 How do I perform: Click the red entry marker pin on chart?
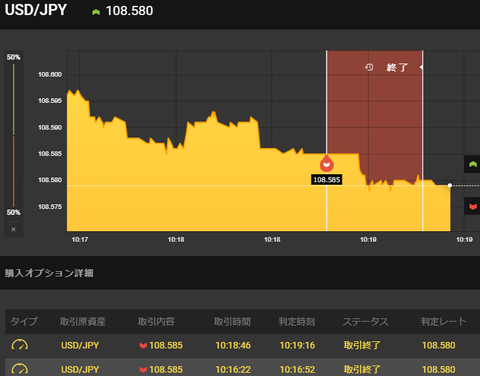click(x=327, y=164)
